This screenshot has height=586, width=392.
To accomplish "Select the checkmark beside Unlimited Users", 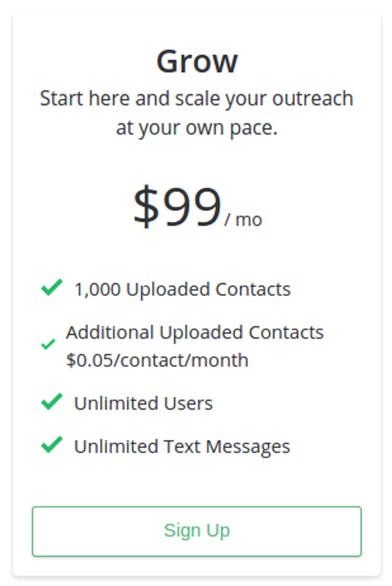I will coord(52,401).
